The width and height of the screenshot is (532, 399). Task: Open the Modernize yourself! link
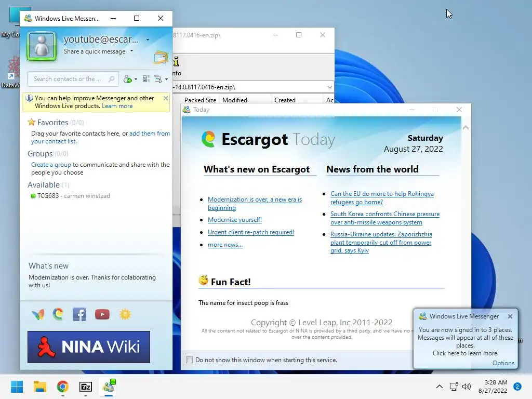pyautogui.click(x=235, y=220)
